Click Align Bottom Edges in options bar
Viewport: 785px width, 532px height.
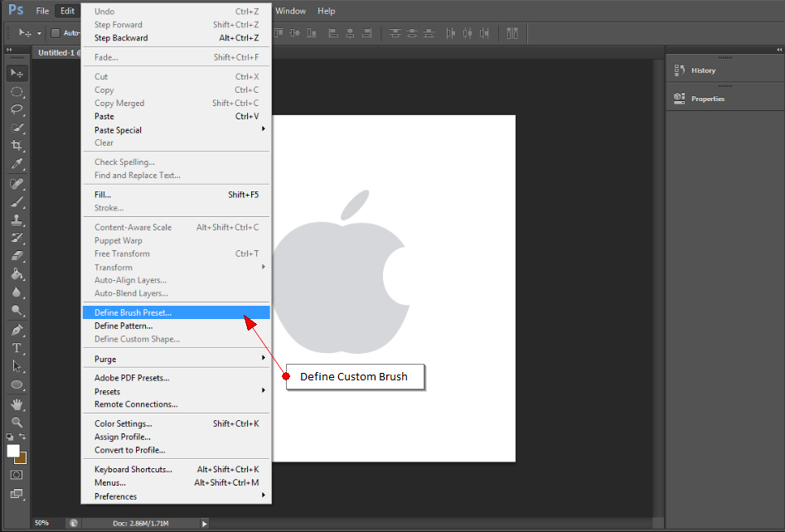coord(312,33)
